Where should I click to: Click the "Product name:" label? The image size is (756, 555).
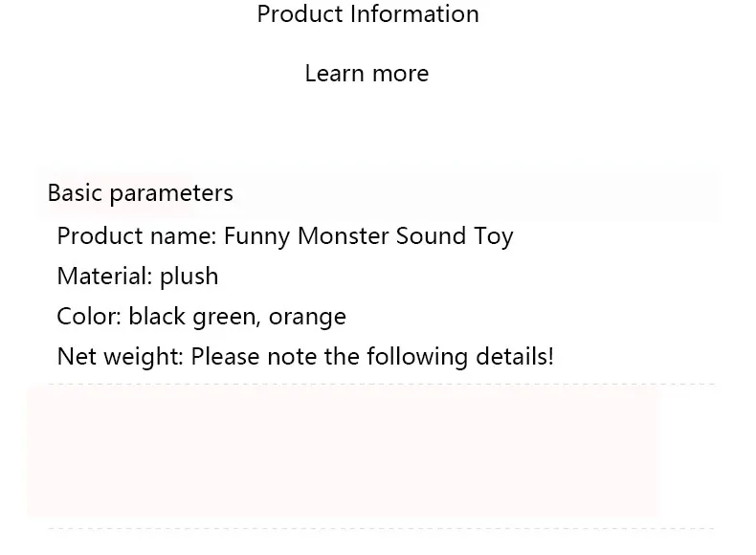(137, 236)
